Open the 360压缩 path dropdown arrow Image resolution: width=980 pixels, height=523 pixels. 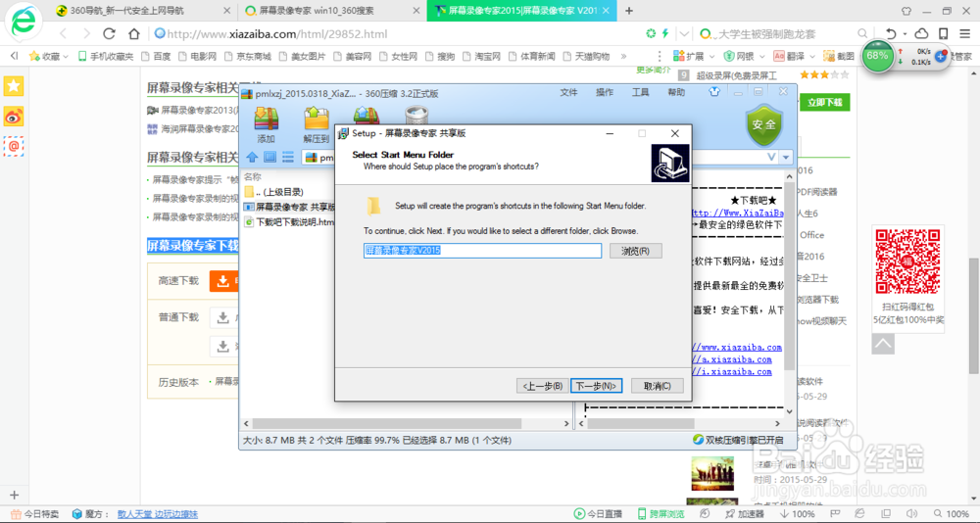[786, 157]
